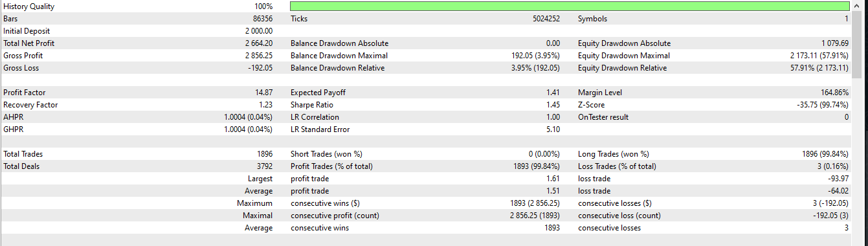Select the LR Standard Error value 5.10
The width and height of the screenshot is (868, 246).
(x=553, y=129)
